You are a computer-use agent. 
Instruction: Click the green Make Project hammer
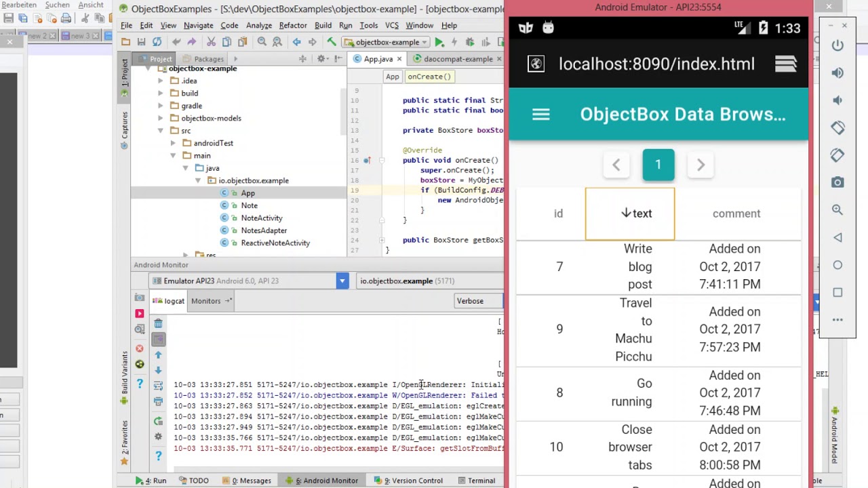332,42
